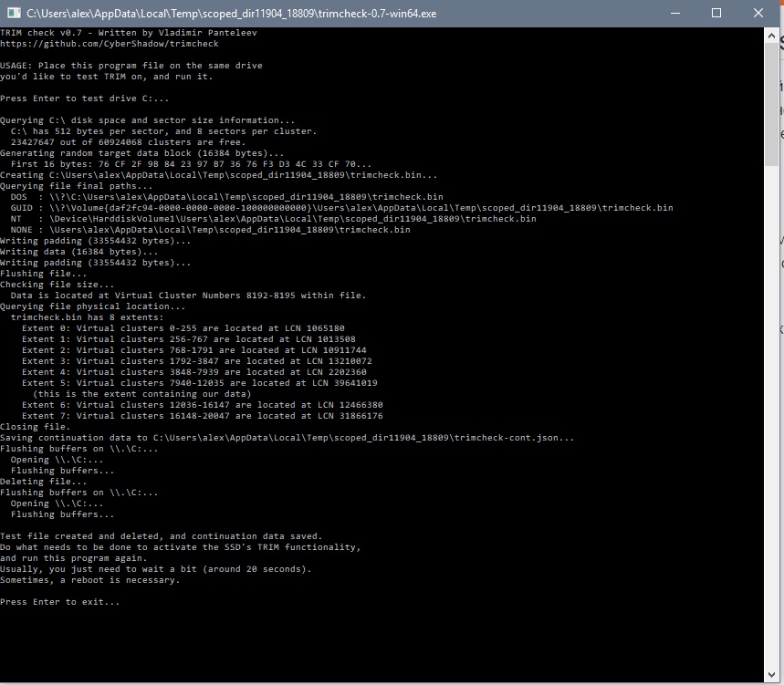Click the Extent 5 line
The width and height of the screenshot is (784, 685).
(200, 384)
